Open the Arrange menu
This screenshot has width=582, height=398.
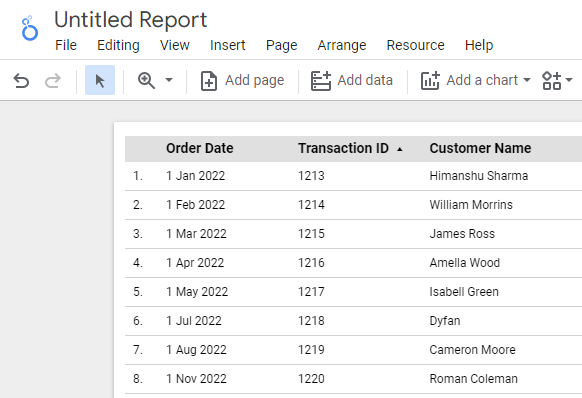[x=342, y=45]
